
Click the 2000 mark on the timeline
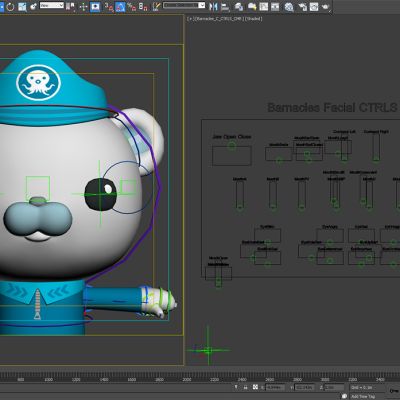click(x=187, y=380)
